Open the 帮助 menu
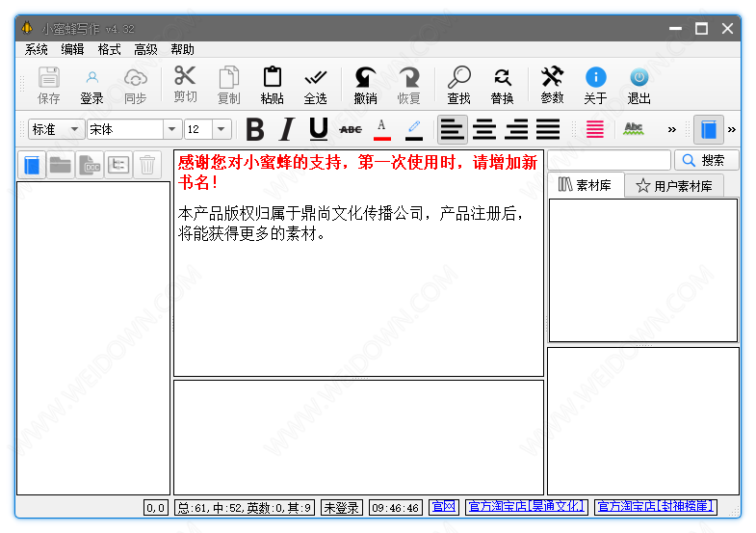This screenshot has width=756, height=533. click(182, 49)
